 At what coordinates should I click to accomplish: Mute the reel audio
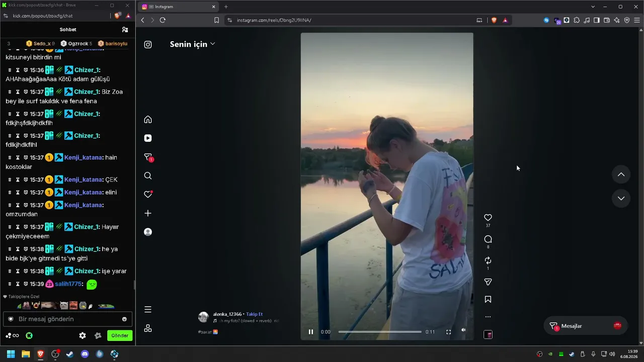[463, 330]
